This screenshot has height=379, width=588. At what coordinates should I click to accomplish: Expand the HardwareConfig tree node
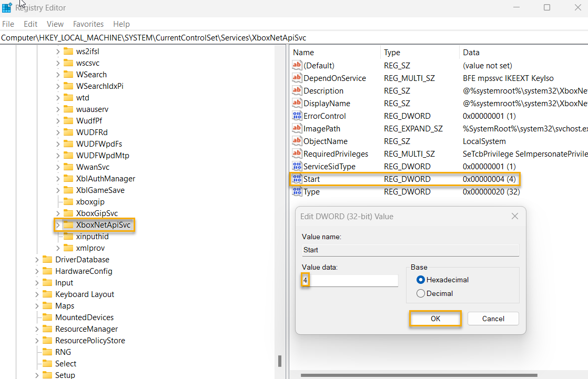[x=36, y=271]
